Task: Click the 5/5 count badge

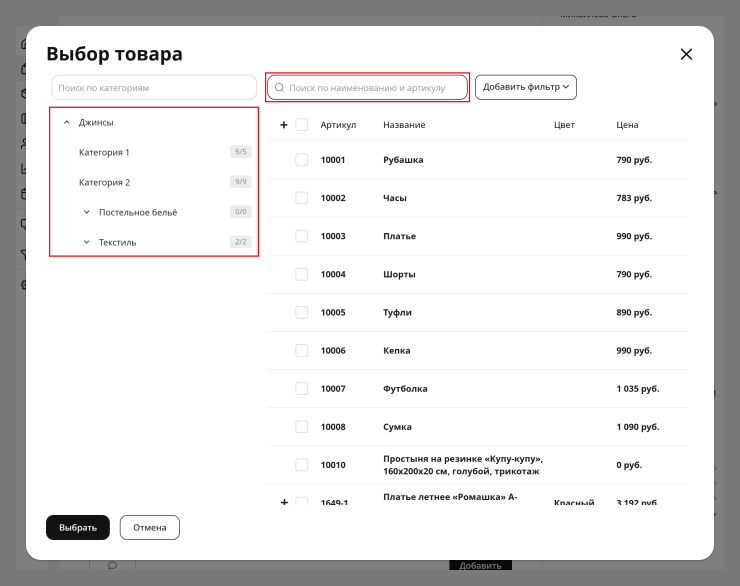Action: coord(241,152)
